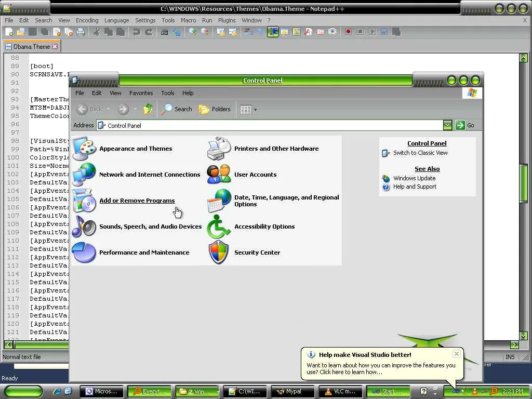The image size is (532, 399).
Task: Click the Redo arrow icon in Notepad++ toolbar
Action: 149,32
